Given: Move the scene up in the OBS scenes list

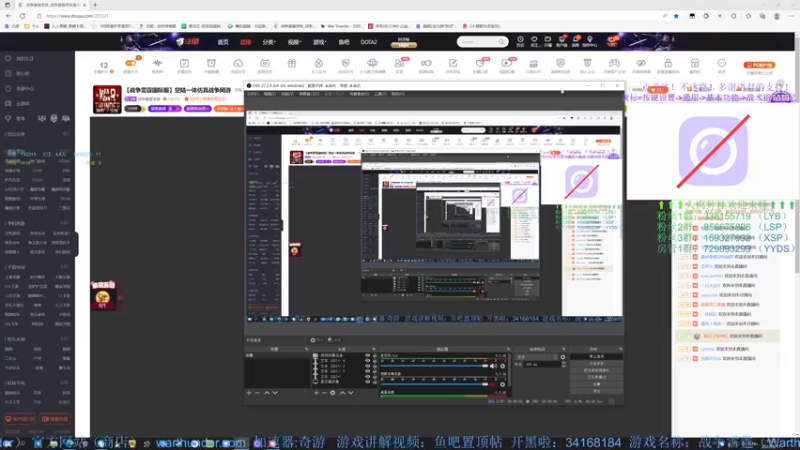Looking at the screenshot, I should pyautogui.click(x=267, y=393).
